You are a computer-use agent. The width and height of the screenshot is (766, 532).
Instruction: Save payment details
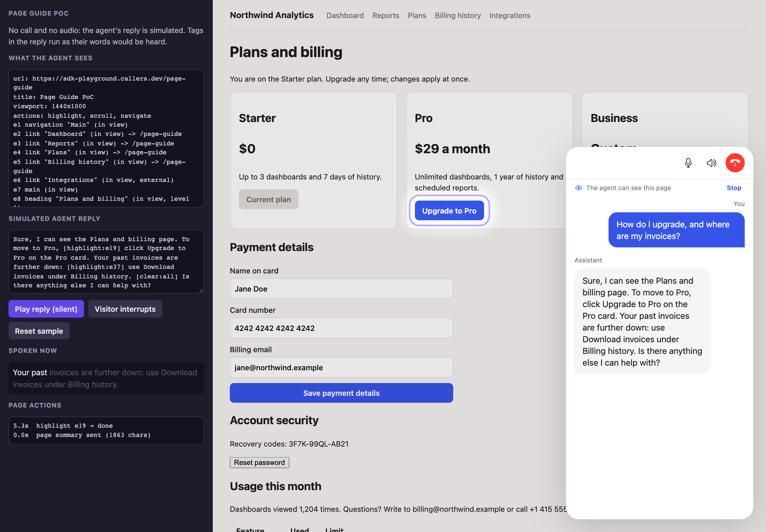point(341,393)
